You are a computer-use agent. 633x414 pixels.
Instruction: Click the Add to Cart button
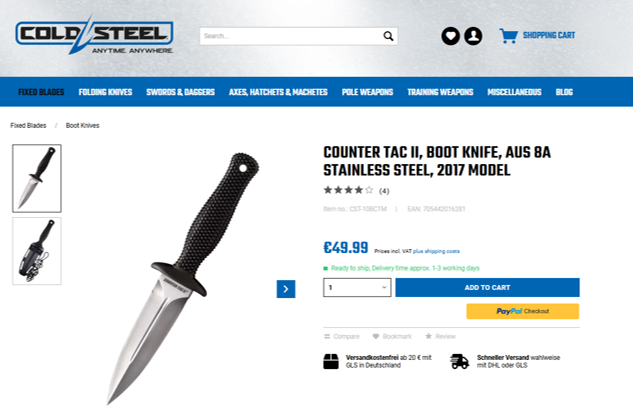[x=487, y=287]
